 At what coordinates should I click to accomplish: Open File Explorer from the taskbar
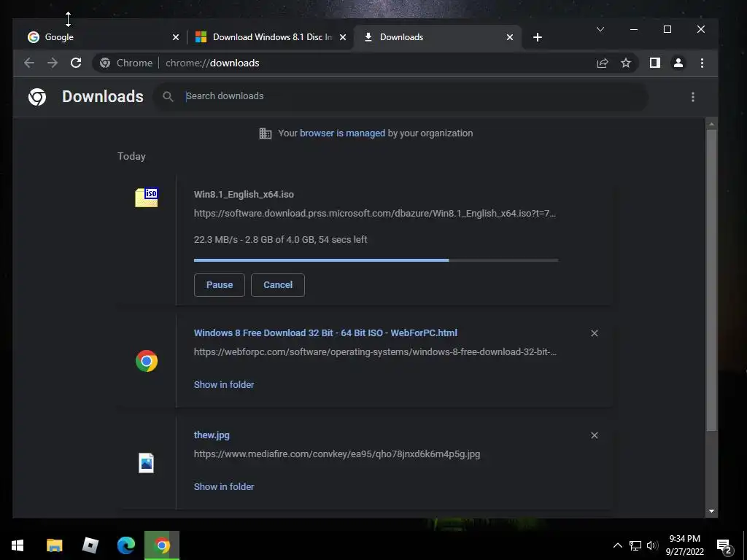pyautogui.click(x=54, y=545)
